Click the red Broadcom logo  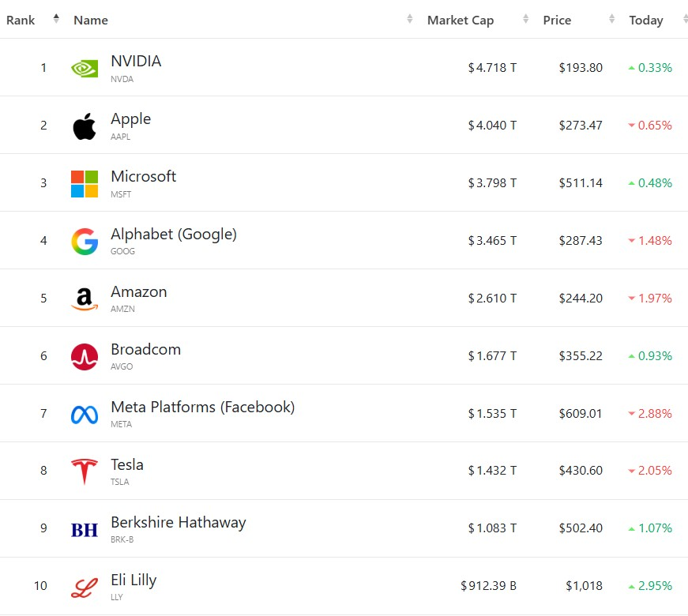(85, 356)
